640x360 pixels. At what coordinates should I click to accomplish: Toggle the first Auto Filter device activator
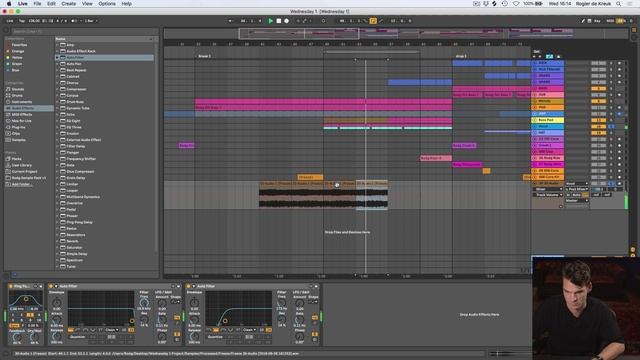coord(51,287)
